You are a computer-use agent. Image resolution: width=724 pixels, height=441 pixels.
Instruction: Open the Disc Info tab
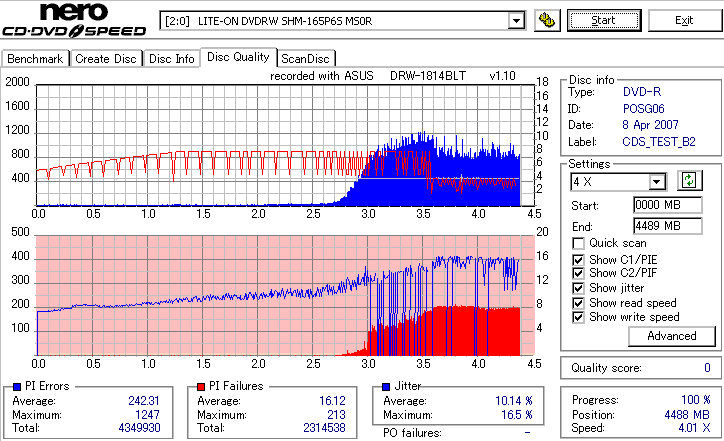172,59
